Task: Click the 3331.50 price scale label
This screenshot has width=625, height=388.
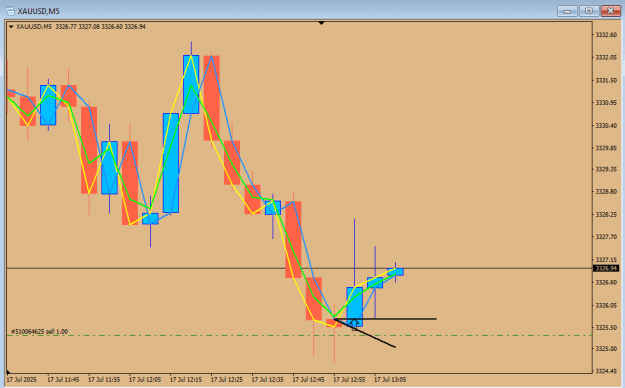Action: [606, 81]
